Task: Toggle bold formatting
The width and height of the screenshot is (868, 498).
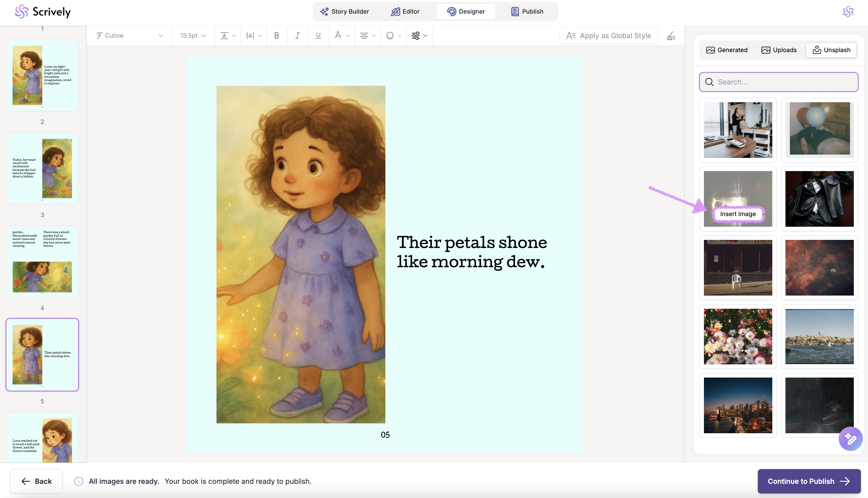Action: [x=277, y=36]
